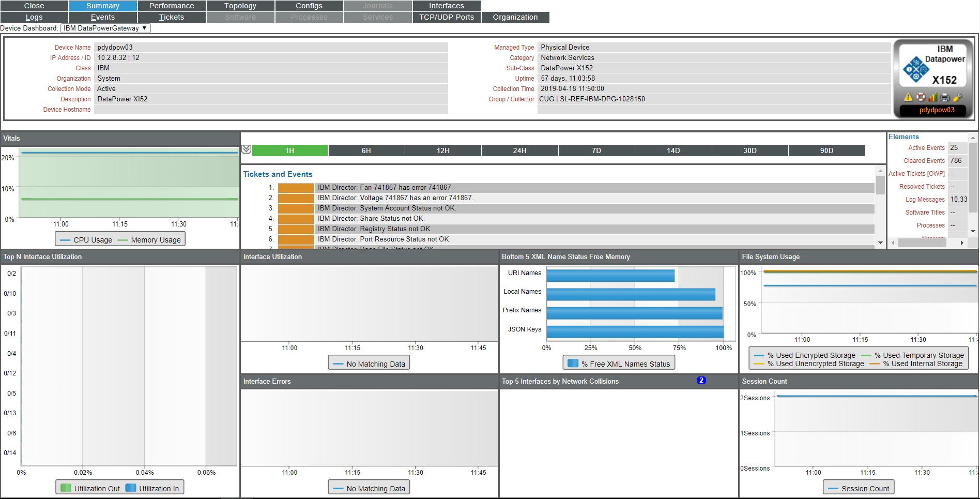Toggle % Used Unencrypted Storage series
980x499 pixels.
click(809, 364)
